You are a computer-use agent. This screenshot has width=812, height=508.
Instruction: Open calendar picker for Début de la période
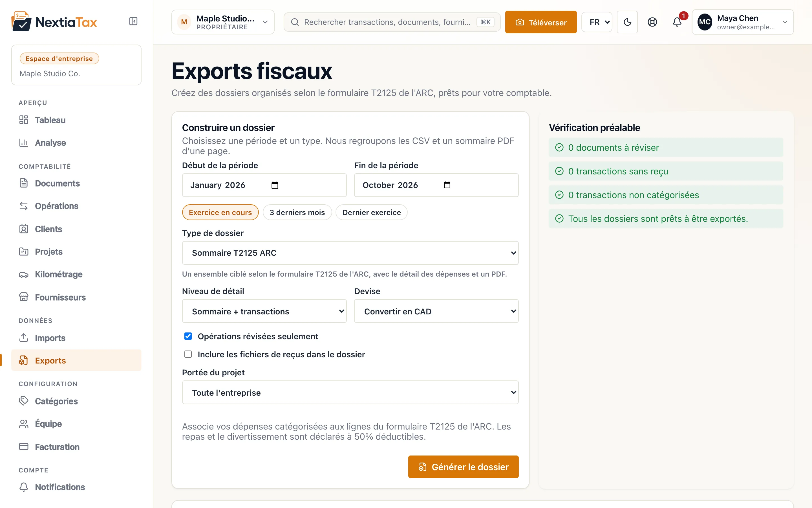pos(275,185)
